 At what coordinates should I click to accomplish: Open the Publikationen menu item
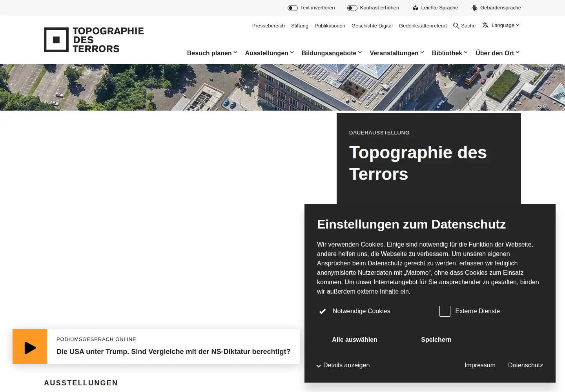[x=330, y=26]
